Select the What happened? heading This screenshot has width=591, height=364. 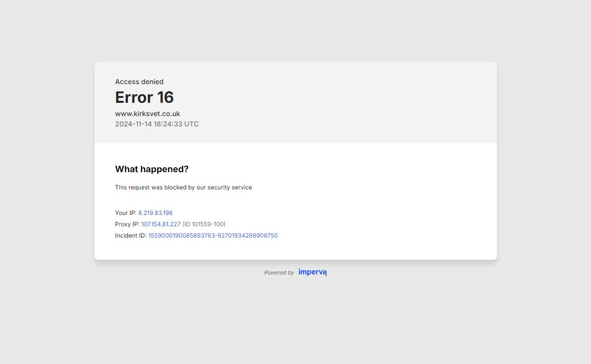click(152, 169)
